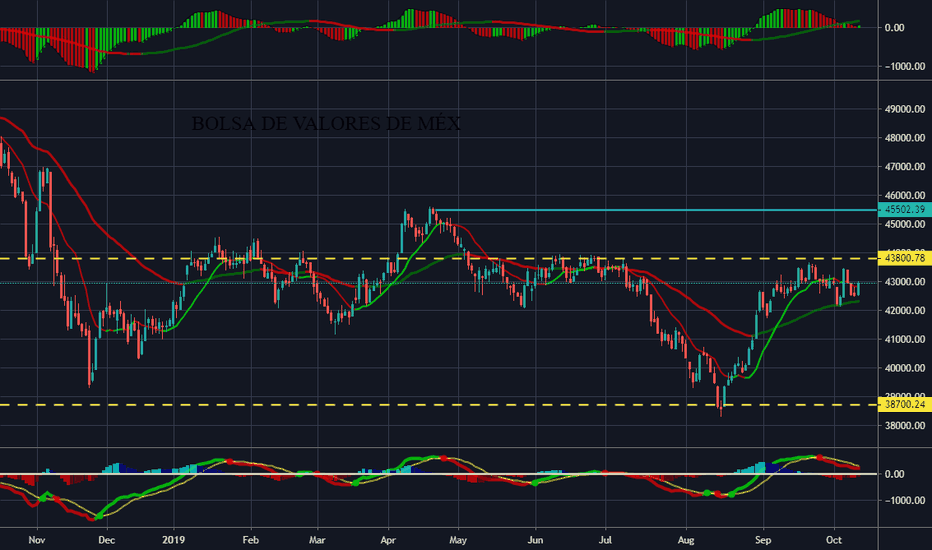The height and width of the screenshot is (550, 932).
Task: Select the lower yellow dashed line
Action: (439, 405)
